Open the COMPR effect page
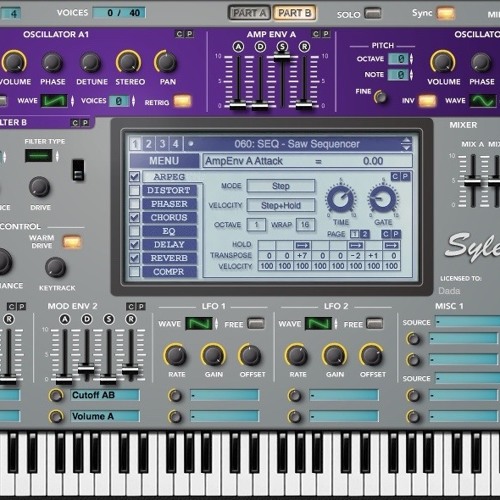The height and width of the screenshot is (500, 500). [x=169, y=272]
